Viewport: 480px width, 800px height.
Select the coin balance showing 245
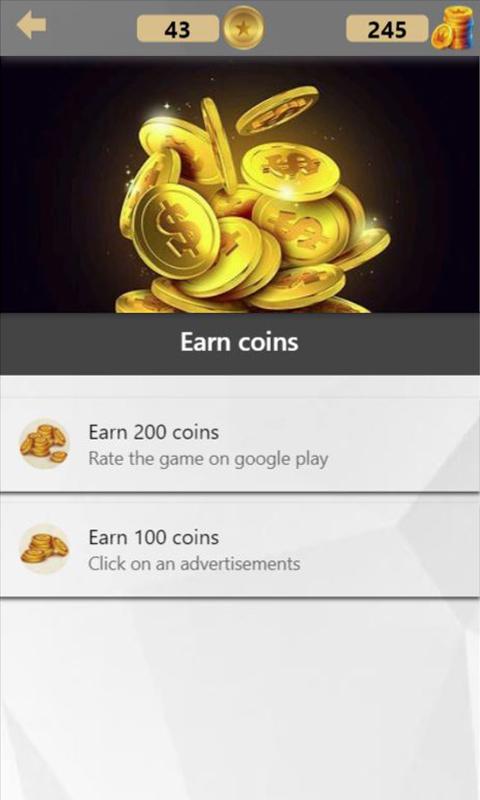[x=387, y=29]
